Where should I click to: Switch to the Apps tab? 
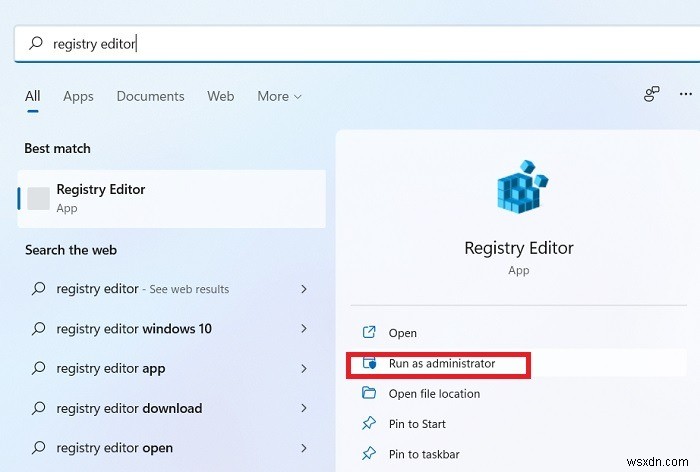click(x=78, y=96)
